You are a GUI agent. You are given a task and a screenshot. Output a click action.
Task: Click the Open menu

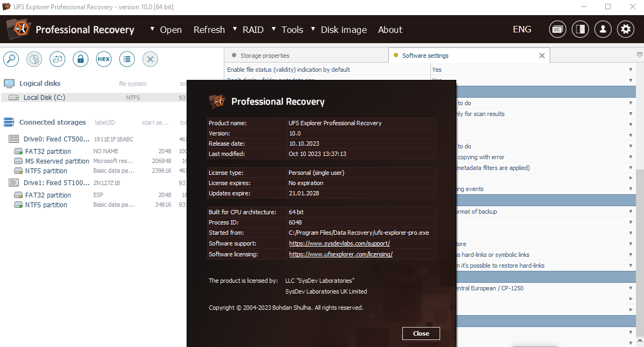point(171,30)
